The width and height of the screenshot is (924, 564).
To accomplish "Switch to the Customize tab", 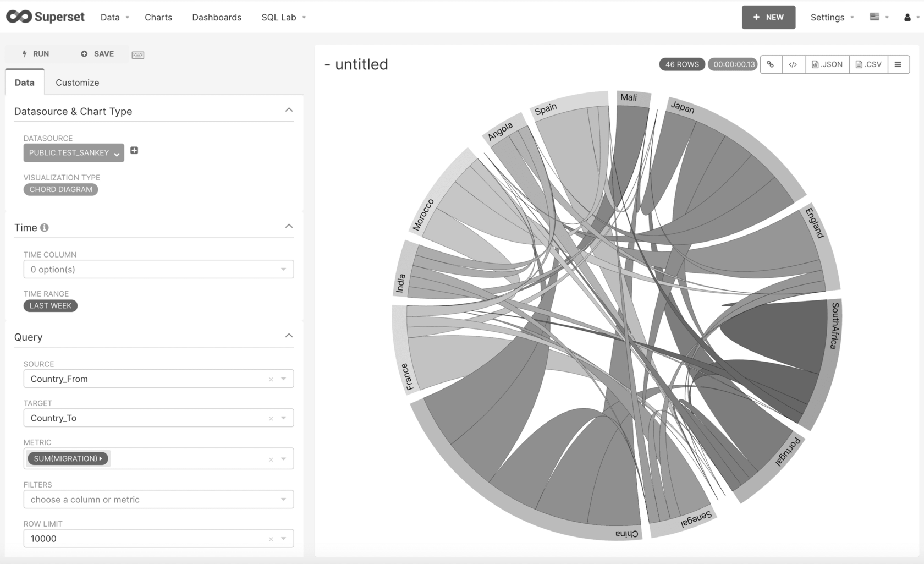I will 78,83.
